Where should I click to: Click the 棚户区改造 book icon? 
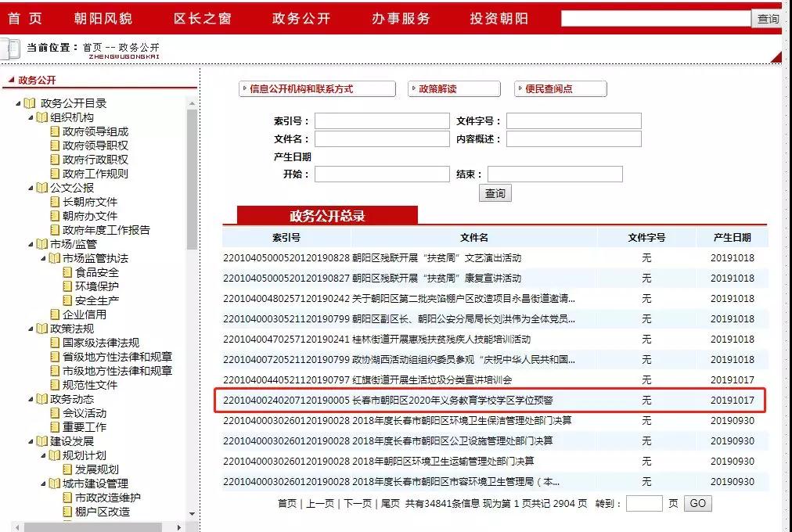click(68, 512)
